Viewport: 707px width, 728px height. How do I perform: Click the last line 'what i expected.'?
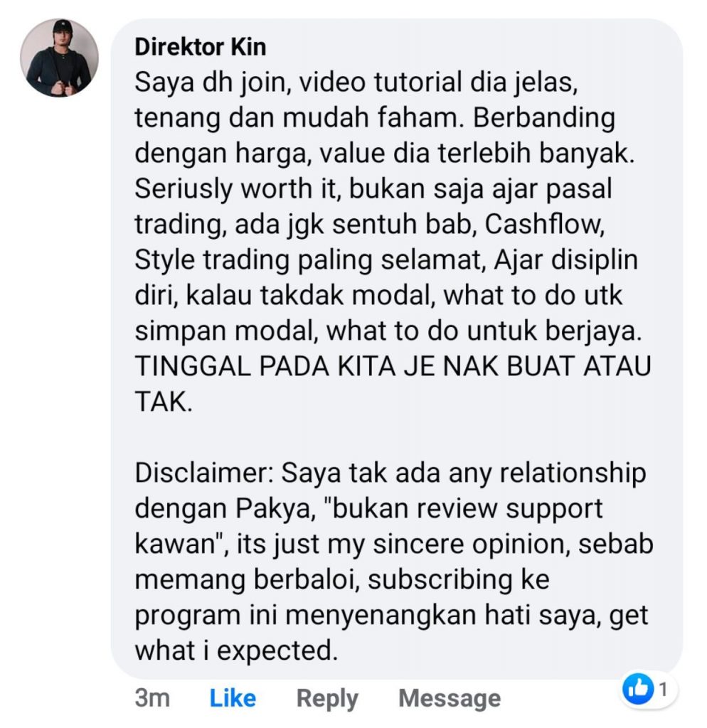coord(236,651)
